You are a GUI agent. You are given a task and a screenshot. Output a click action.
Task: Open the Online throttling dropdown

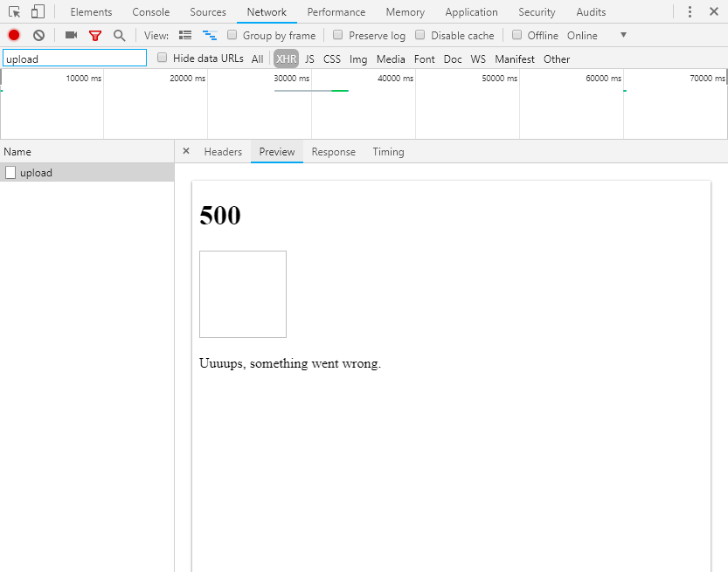pyautogui.click(x=597, y=35)
